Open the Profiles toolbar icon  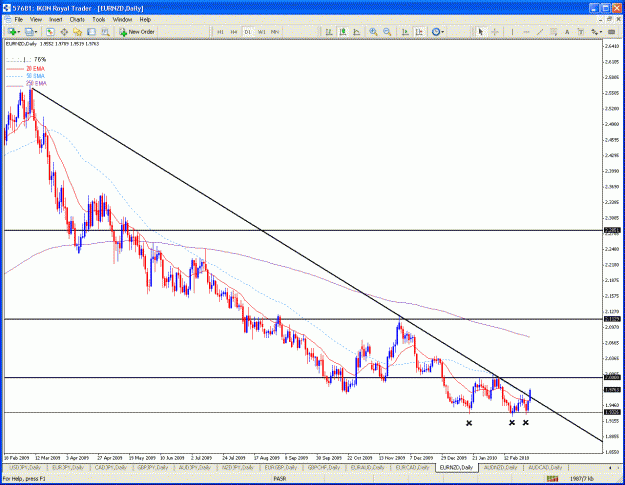(x=29, y=32)
